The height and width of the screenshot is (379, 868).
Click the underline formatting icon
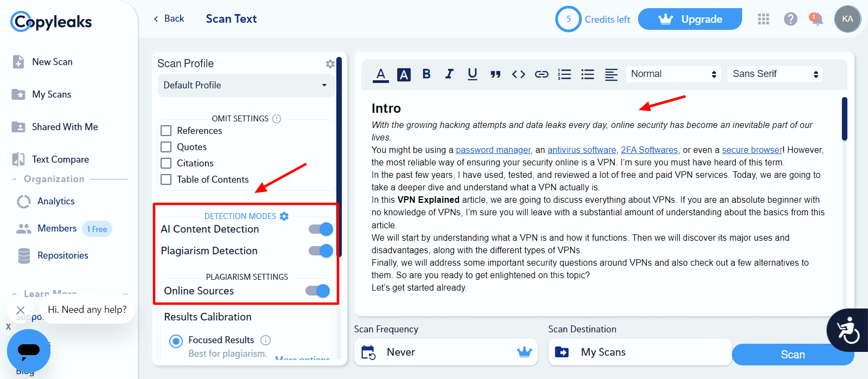coord(473,74)
